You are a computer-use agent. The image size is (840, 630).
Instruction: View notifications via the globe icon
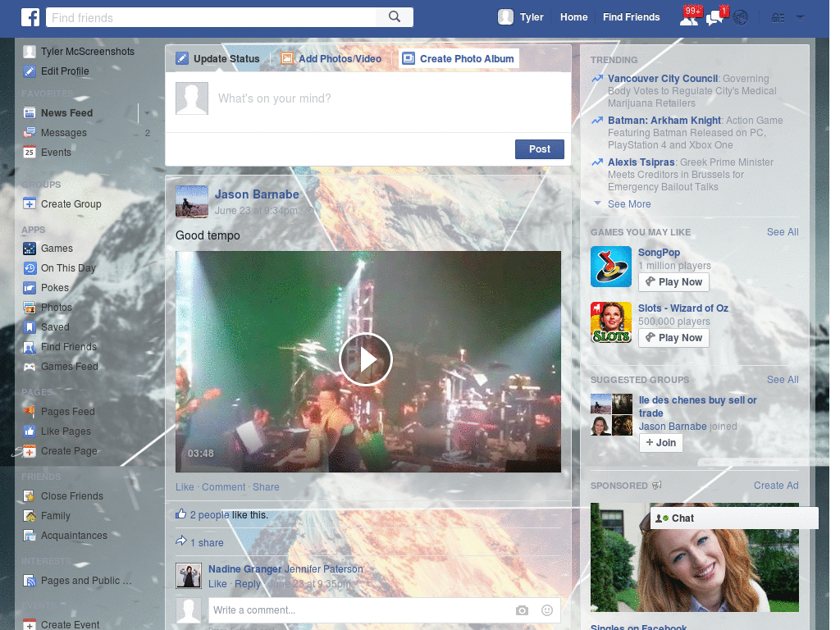(x=739, y=16)
